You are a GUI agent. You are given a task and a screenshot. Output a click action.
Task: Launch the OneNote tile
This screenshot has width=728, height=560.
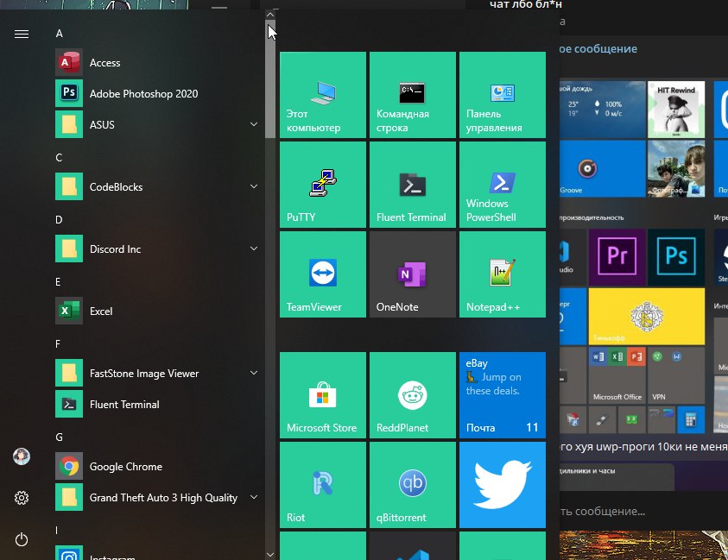coord(412,274)
